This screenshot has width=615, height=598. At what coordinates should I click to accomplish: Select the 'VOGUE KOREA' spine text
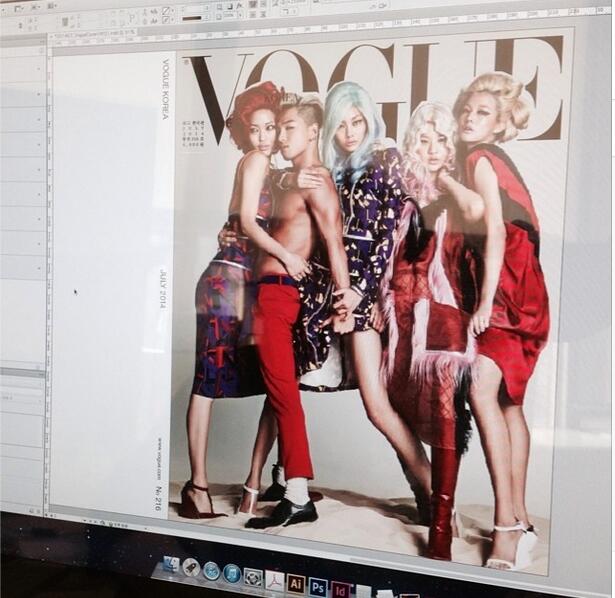tap(166, 89)
